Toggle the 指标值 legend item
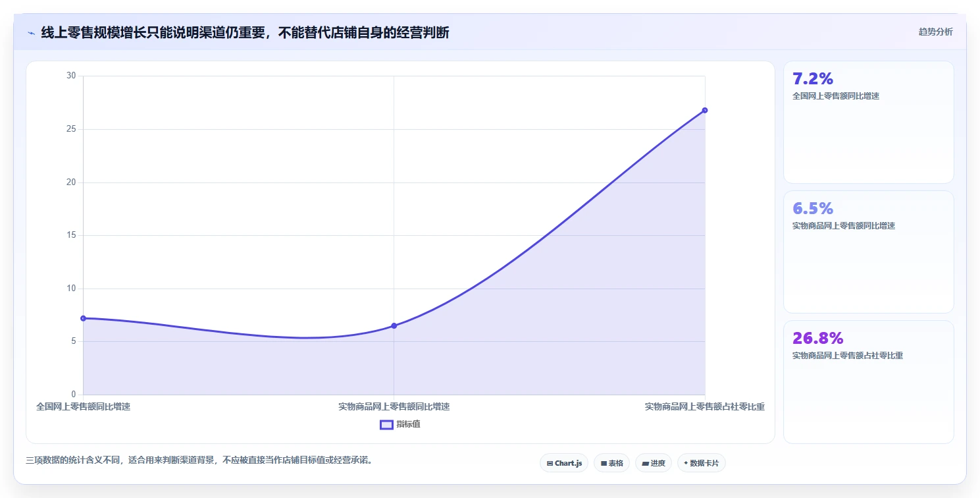Viewport: 980px width, 498px height. [x=400, y=424]
